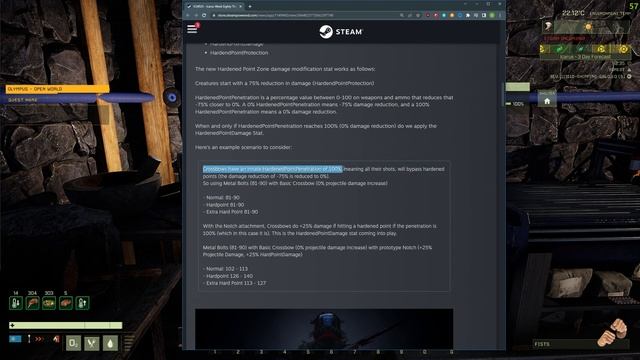The image size is (640, 360).
Task: Click the 'Hardpoint 81-90' line
Action: pyautogui.click(x=224, y=205)
